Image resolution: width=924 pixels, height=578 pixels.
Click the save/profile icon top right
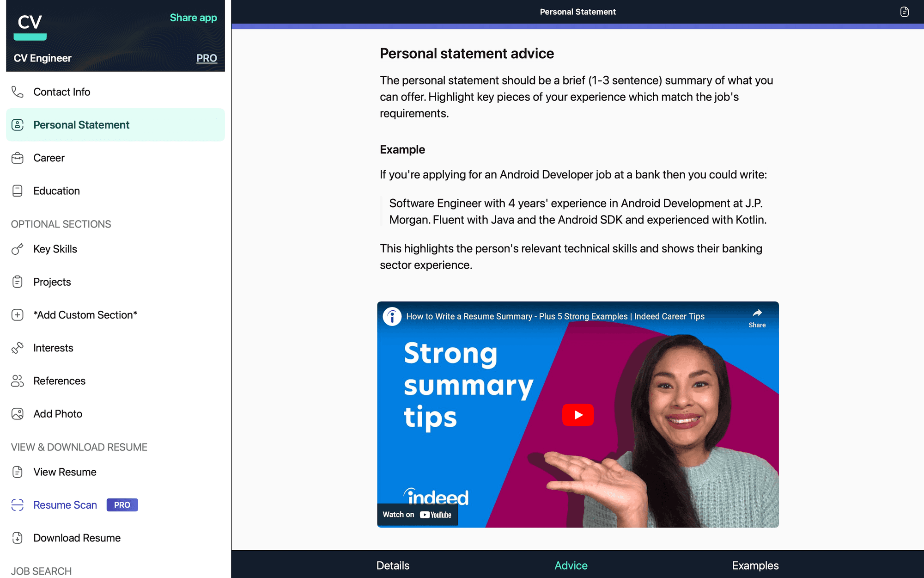[x=904, y=11]
